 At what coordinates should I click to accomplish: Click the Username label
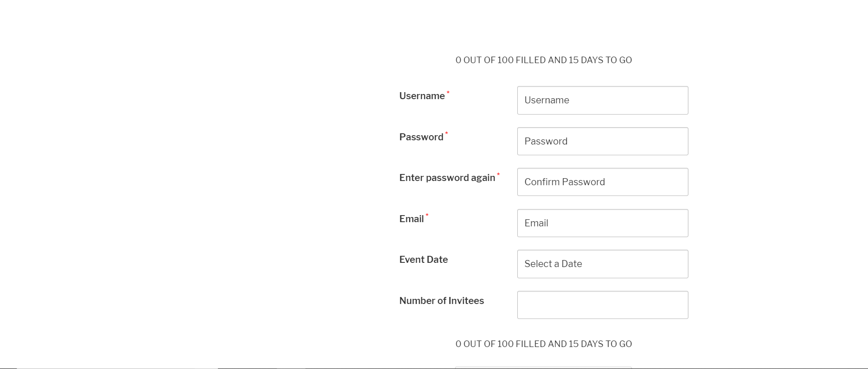[422, 96]
